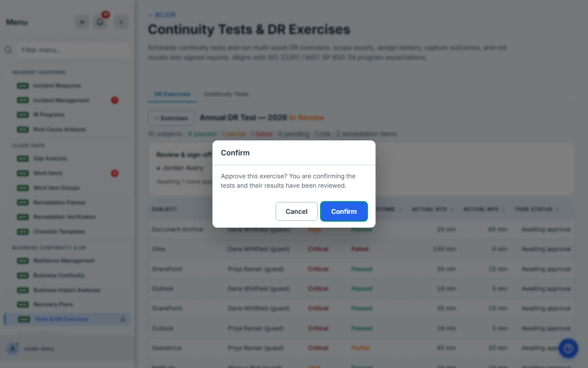Open the notifications bell

point(100,22)
